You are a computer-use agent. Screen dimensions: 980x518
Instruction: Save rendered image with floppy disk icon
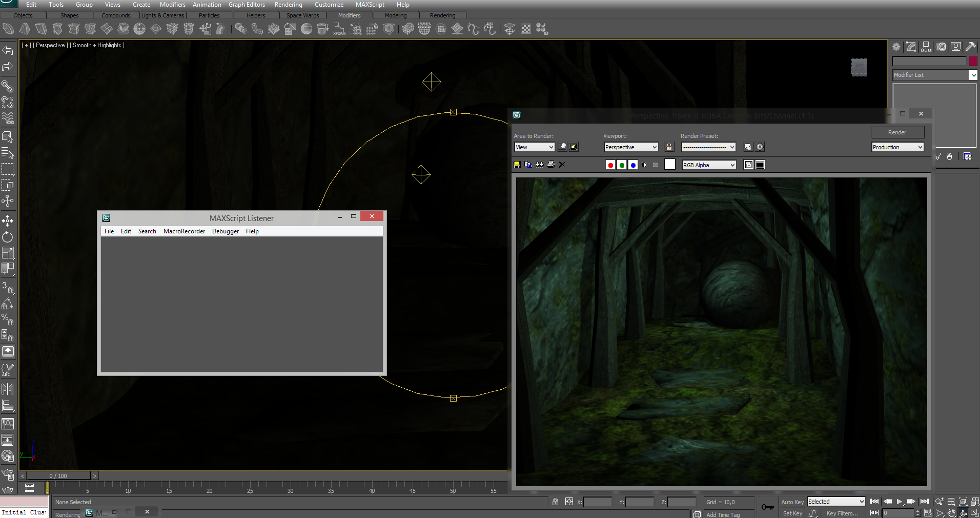517,165
